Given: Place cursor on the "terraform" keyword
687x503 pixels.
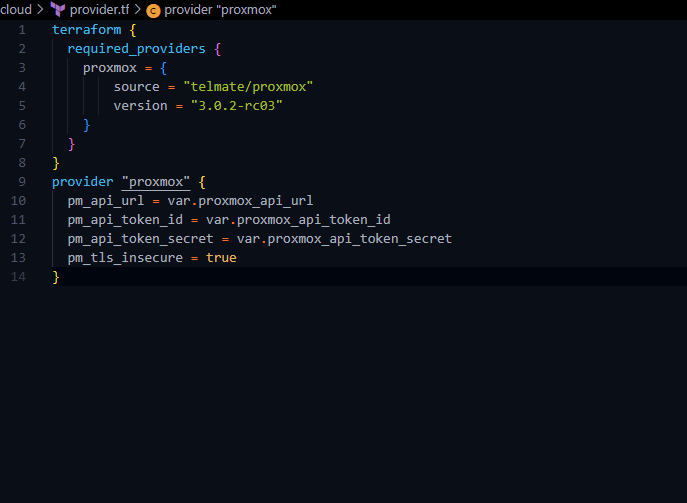Looking at the screenshot, I should (87, 30).
